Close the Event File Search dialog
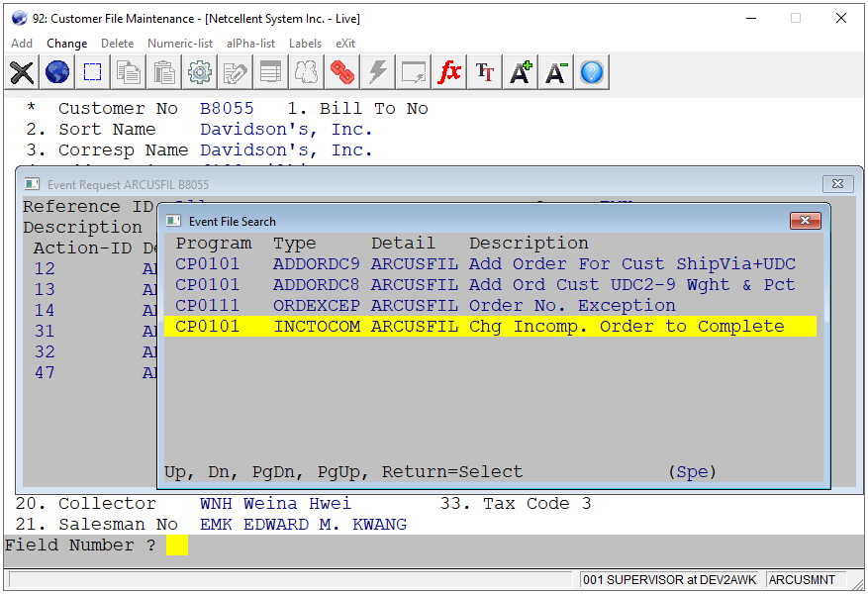The width and height of the screenshot is (868, 594). [x=805, y=221]
